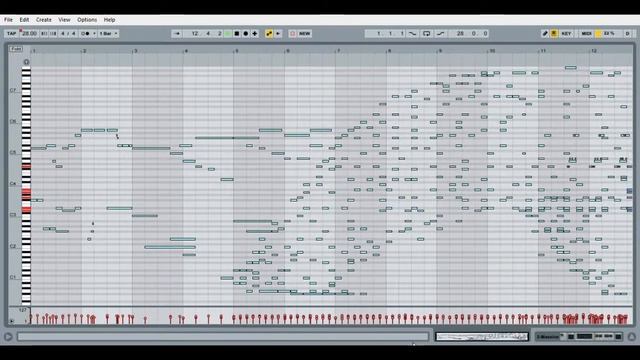This screenshot has width=640, height=360.
Task: Click the arrangement overview thumbnail
Action: (482, 337)
